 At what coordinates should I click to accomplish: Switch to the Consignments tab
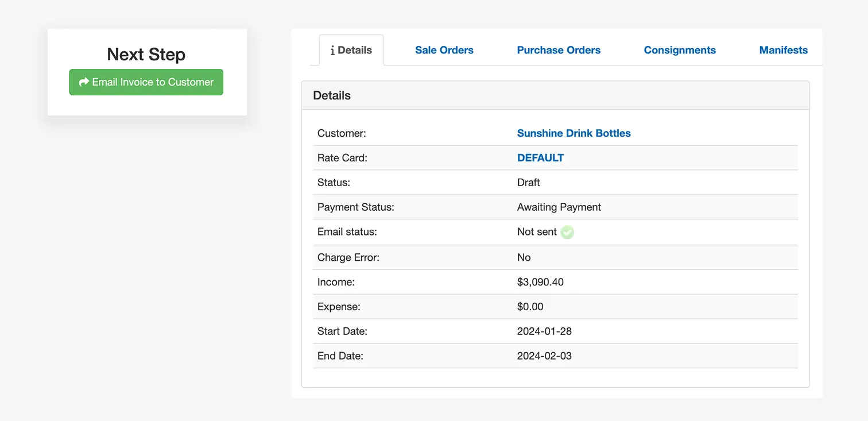click(680, 50)
